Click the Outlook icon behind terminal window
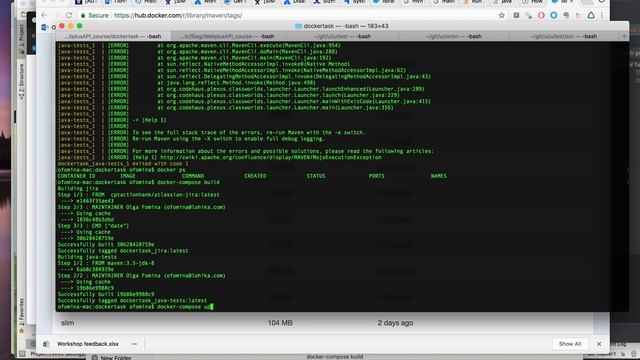 [x=44, y=27]
